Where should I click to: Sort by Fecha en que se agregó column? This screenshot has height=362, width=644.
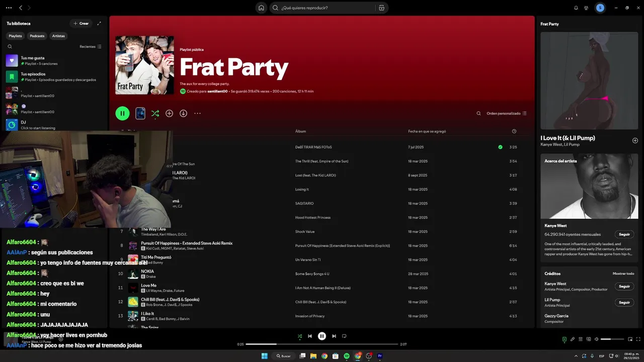[x=427, y=131]
